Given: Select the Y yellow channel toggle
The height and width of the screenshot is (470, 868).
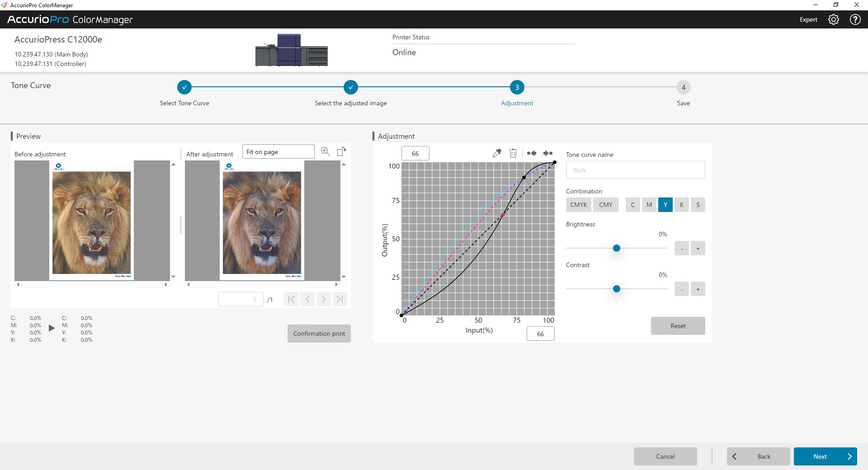Looking at the screenshot, I should (x=665, y=205).
